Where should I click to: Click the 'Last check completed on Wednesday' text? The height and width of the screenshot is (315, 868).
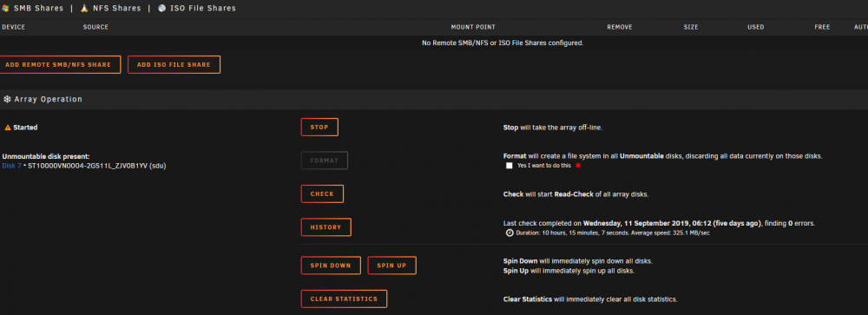[x=659, y=224]
